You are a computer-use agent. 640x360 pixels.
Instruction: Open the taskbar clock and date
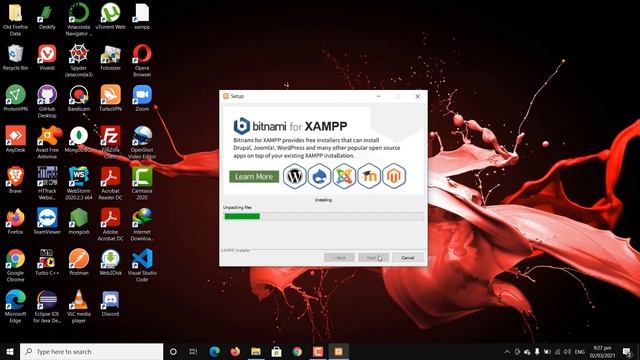click(602, 351)
